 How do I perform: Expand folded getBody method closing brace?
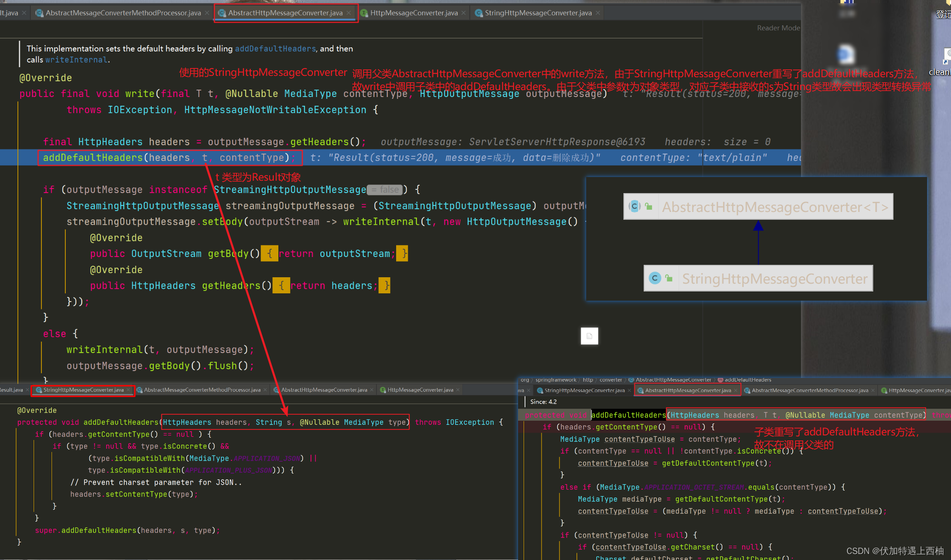coord(403,254)
